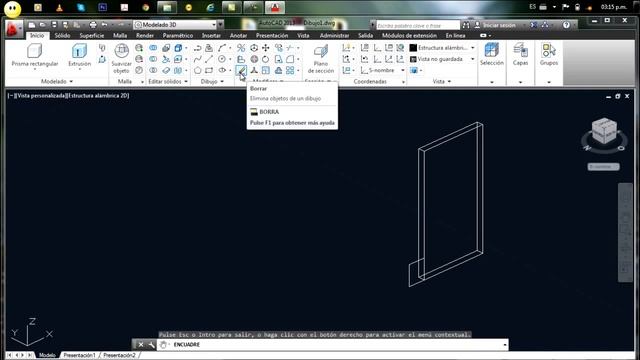
Task: Switch to the Presentación1 layout tab
Action: pos(79,355)
